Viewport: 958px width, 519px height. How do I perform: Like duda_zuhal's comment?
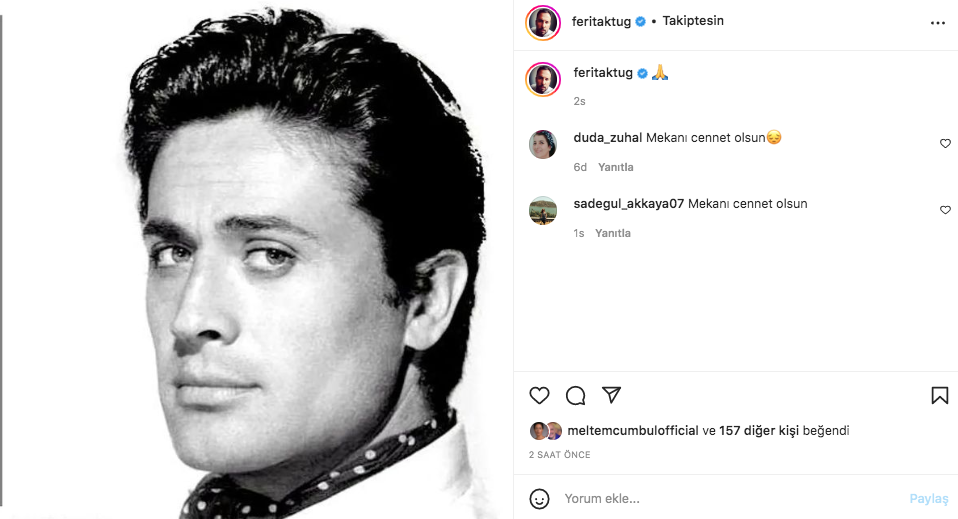click(945, 144)
